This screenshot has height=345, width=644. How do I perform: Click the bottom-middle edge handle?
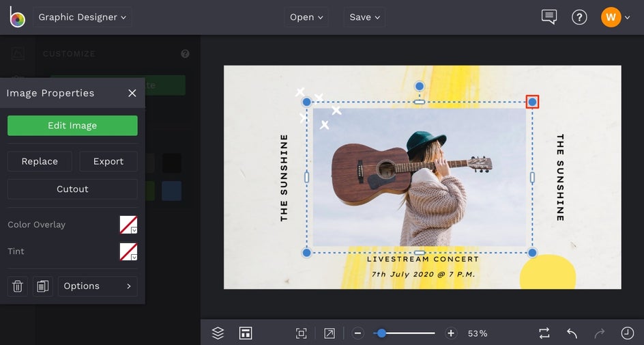coord(420,253)
